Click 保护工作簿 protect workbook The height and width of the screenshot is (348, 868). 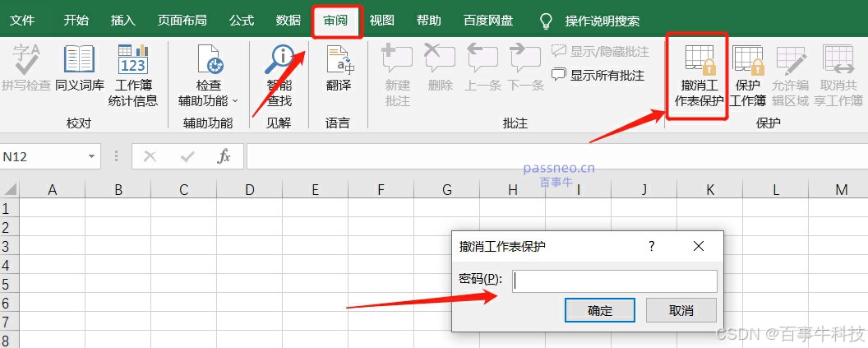(748, 76)
